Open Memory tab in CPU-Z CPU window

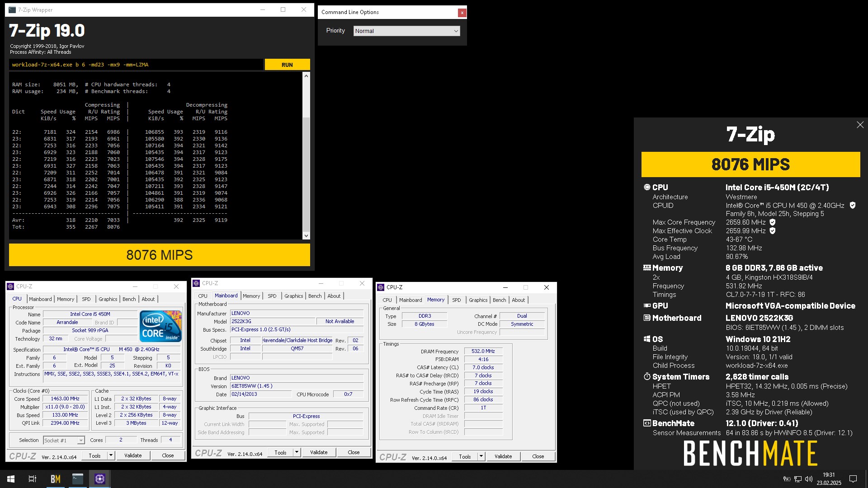(x=66, y=299)
